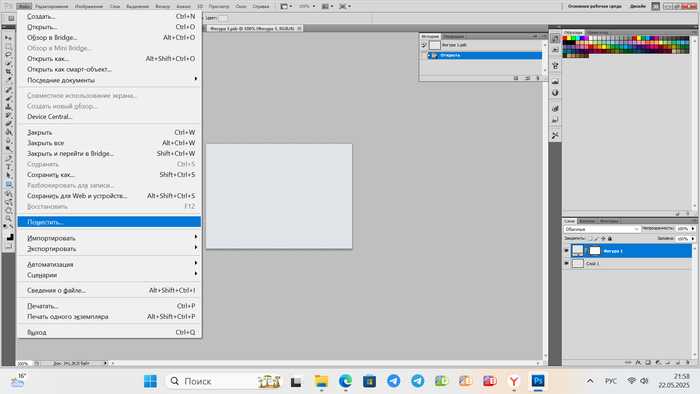This screenshot has height=394, width=700.
Task: Select the Horizontal Type tool
Action: 8,167
